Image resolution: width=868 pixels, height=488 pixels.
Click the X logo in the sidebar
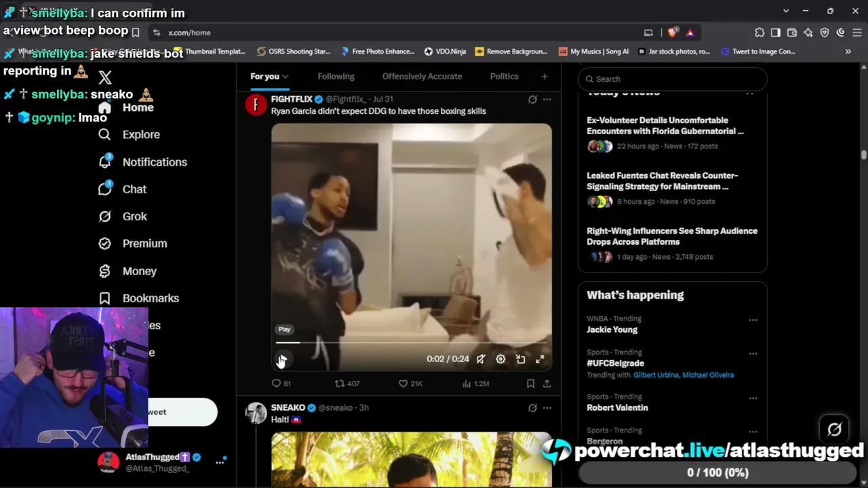pyautogui.click(x=104, y=78)
